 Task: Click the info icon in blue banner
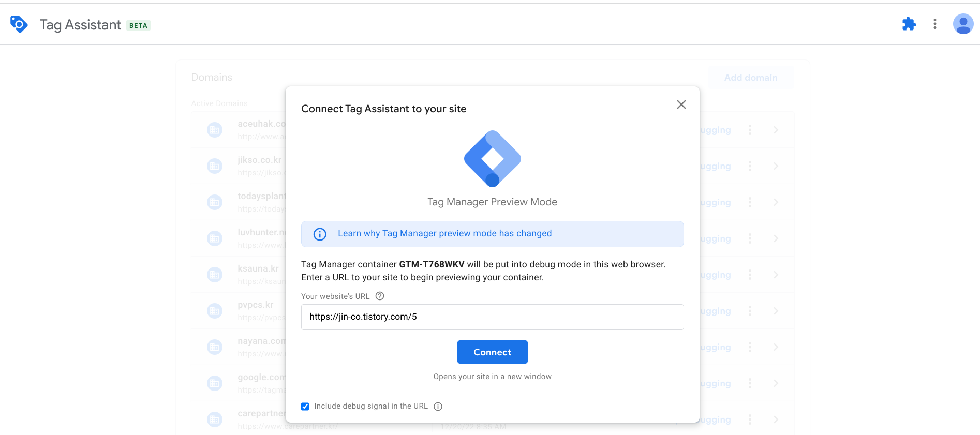pyautogui.click(x=320, y=234)
